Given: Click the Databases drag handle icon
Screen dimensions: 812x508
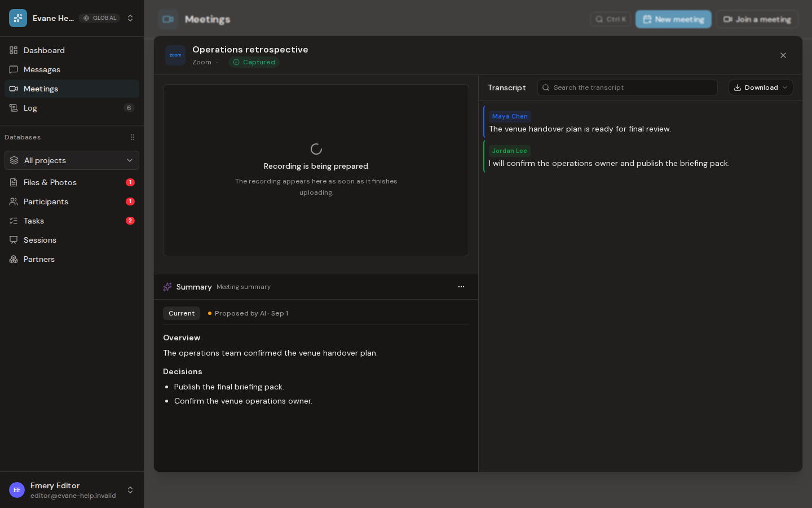Looking at the screenshot, I should click(133, 137).
